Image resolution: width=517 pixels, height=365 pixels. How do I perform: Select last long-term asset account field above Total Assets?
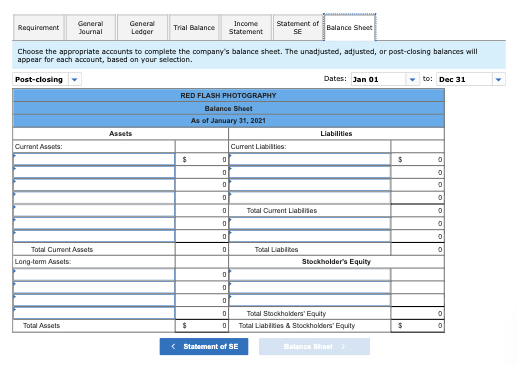click(94, 313)
